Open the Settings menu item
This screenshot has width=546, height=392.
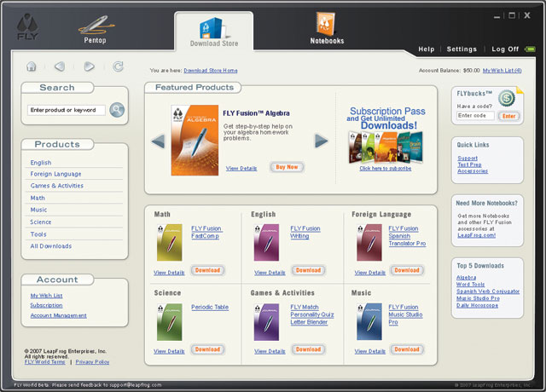(x=462, y=49)
